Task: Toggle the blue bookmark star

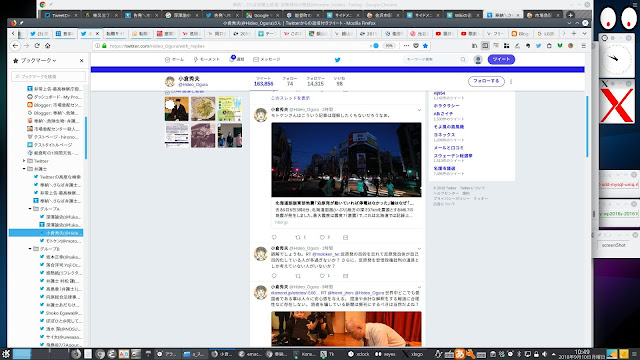Action: pos(425,46)
